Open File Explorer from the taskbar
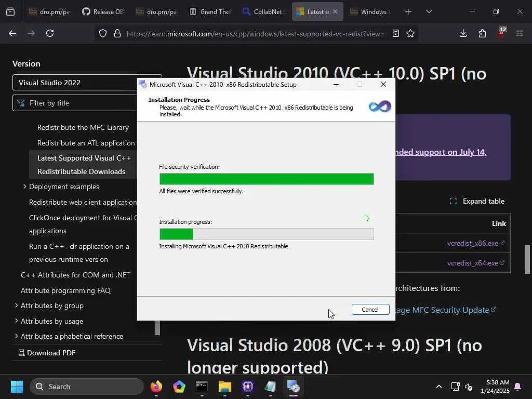Image resolution: width=532 pixels, height=399 pixels. [224, 387]
